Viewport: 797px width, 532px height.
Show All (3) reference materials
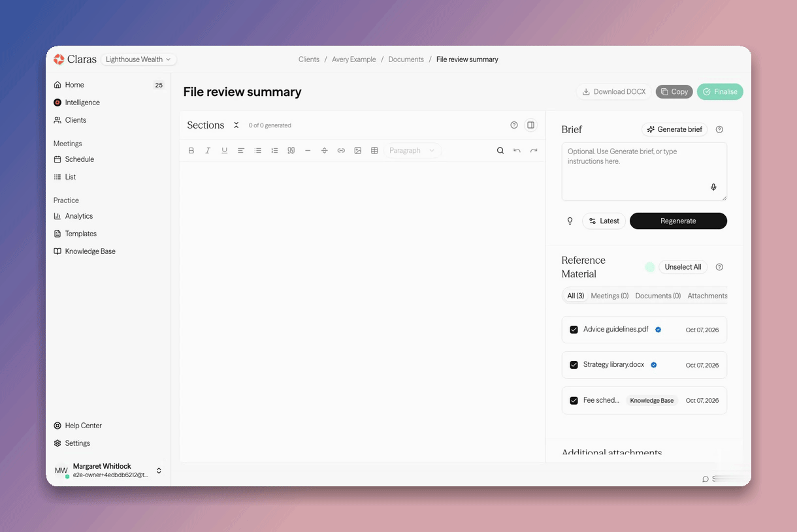(x=576, y=296)
